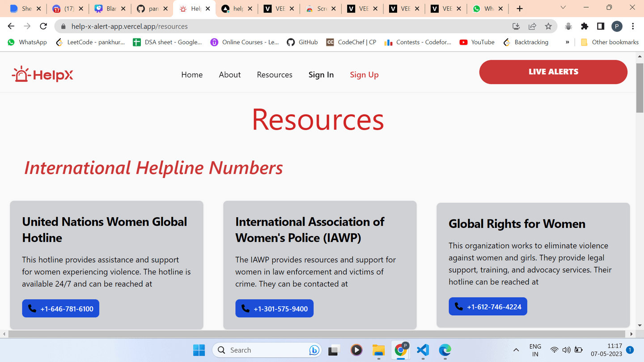View site information via the lock icon
Screen dimensions: 644x362
63,26
